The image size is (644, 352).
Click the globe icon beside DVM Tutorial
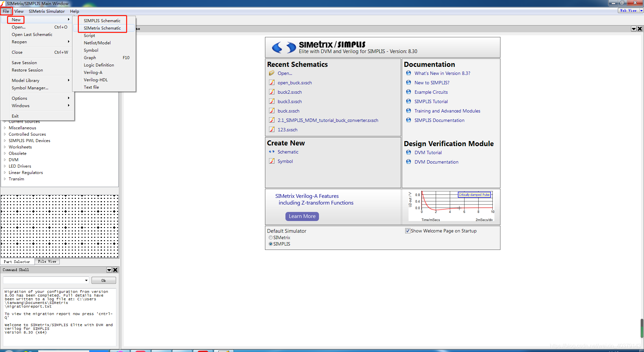[409, 152]
